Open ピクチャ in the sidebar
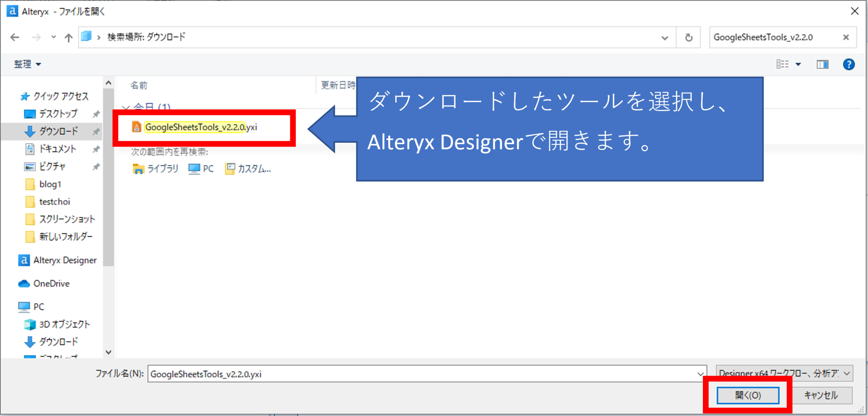 click(x=45, y=166)
